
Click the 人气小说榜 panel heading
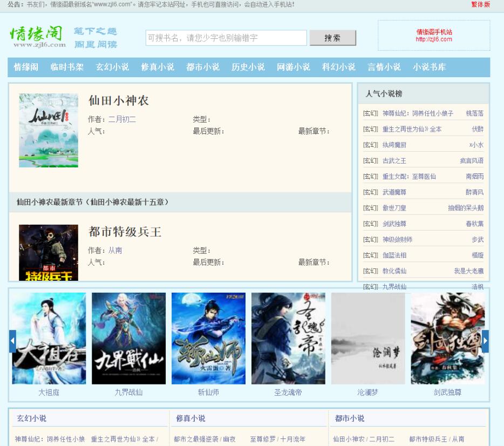pos(384,93)
